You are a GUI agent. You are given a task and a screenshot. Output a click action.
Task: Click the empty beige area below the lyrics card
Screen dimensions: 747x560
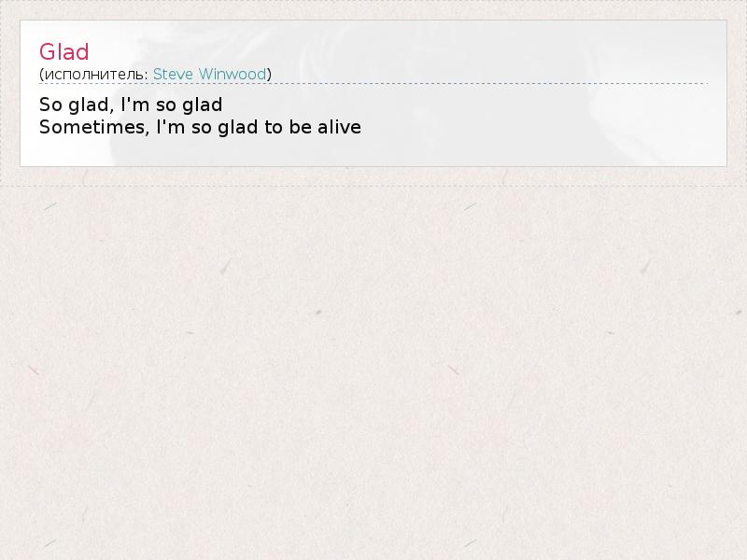click(x=373, y=371)
